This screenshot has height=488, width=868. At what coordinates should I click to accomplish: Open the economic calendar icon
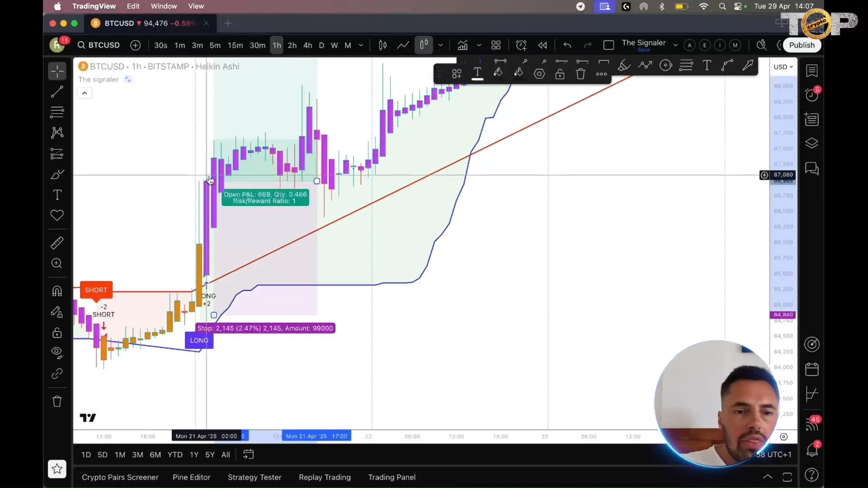pyautogui.click(x=812, y=369)
